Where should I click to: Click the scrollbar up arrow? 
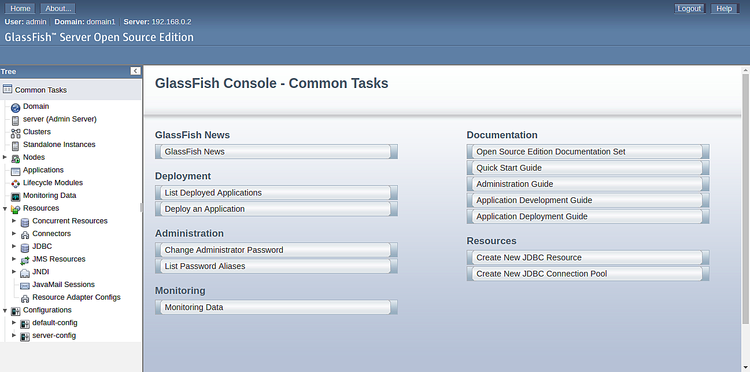tap(745, 70)
